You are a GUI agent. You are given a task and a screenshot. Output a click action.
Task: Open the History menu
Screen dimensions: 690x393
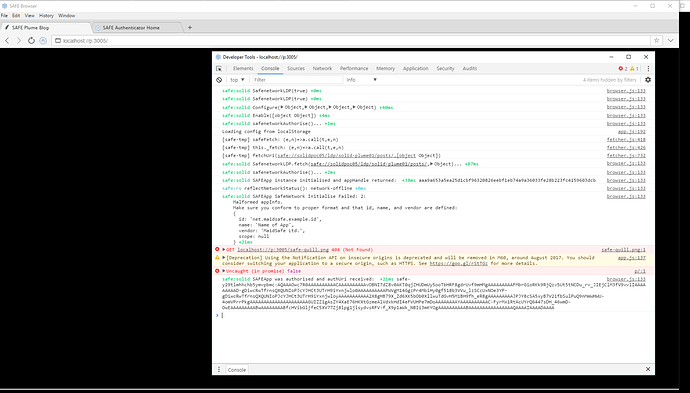point(46,15)
